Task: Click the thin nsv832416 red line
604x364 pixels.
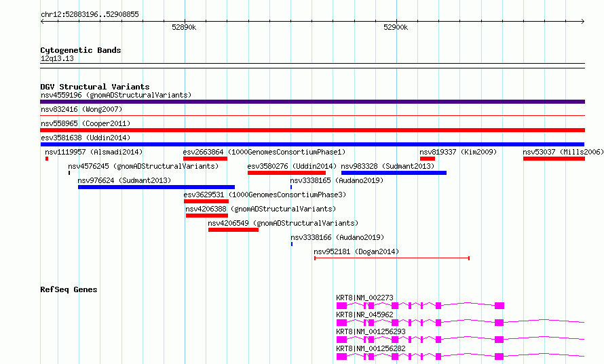Action: click(x=312, y=115)
